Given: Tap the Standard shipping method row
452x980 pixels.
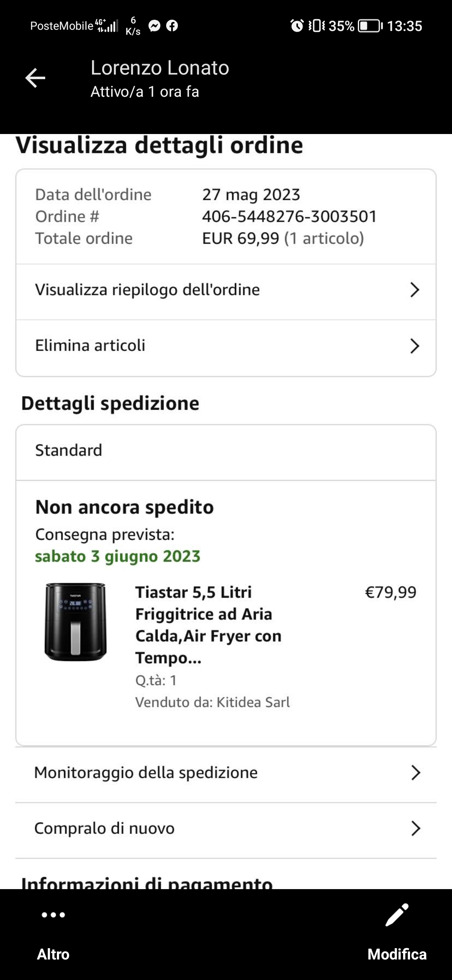Looking at the screenshot, I should pos(226,451).
